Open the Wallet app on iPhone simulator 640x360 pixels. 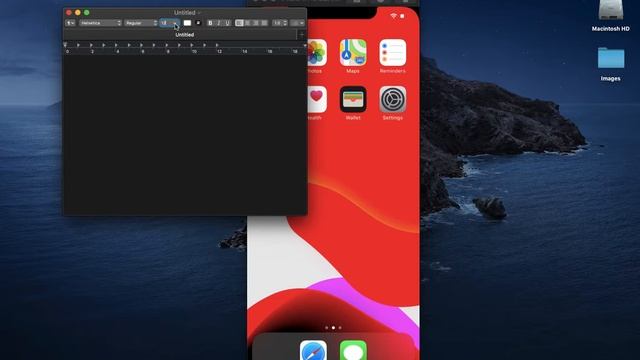click(x=353, y=99)
